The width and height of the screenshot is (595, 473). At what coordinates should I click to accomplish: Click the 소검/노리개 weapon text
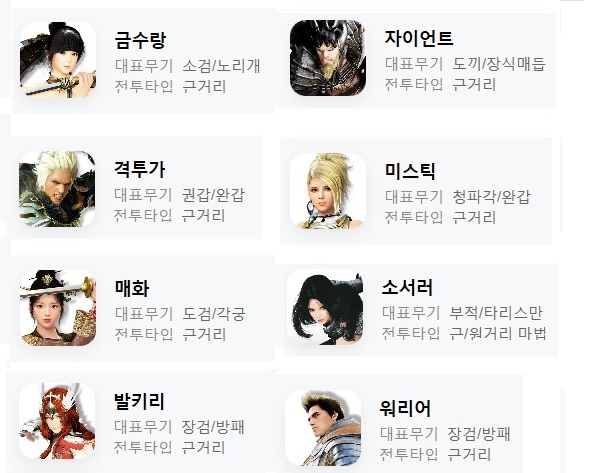(x=221, y=66)
